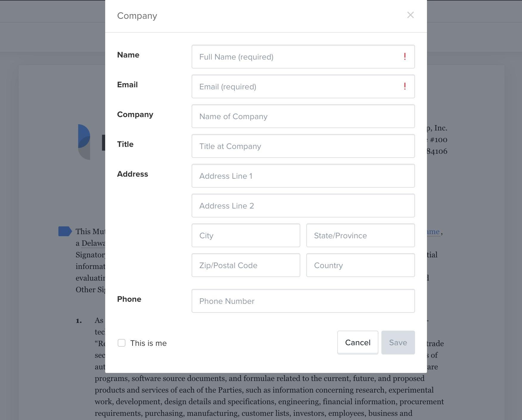The width and height of the screenshot is (522, 420).
Task: Click into Address Line 1
Action: point(303,176)
